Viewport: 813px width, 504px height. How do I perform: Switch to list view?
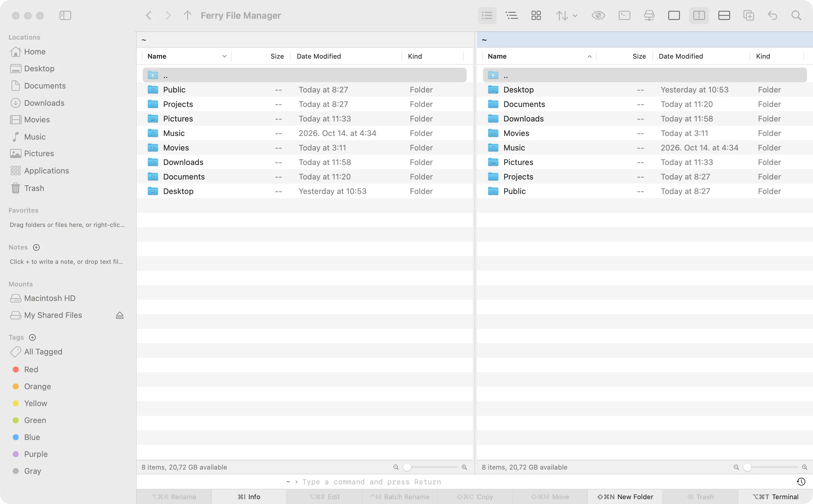[x=487, y=15]
